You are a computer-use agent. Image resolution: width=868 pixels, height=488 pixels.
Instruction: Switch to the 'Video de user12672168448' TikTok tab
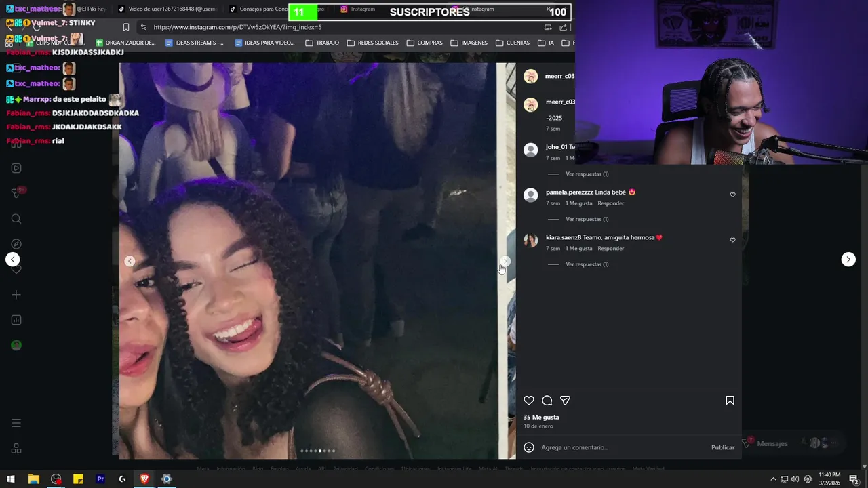167,9
